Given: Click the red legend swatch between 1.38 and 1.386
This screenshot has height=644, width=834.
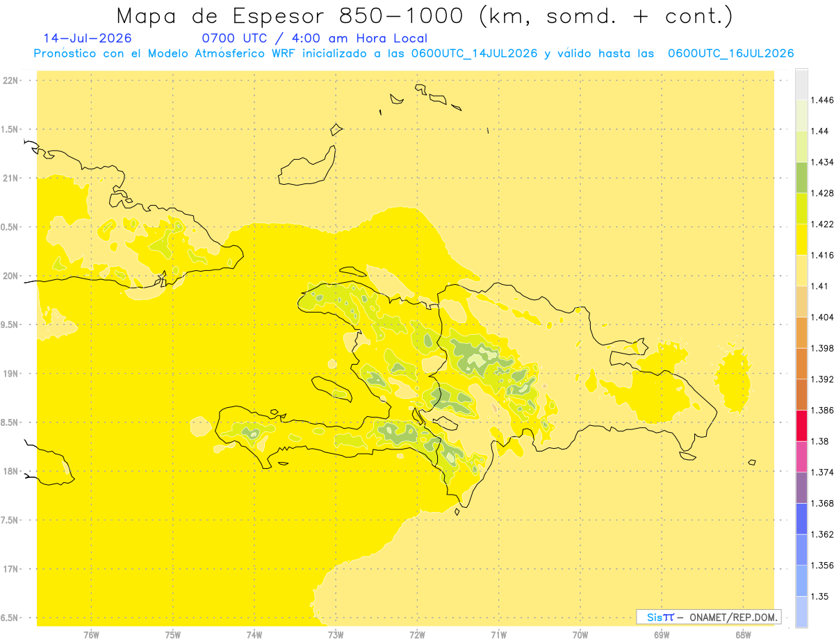Looking at the screenshot, I should tap(801, 425).
